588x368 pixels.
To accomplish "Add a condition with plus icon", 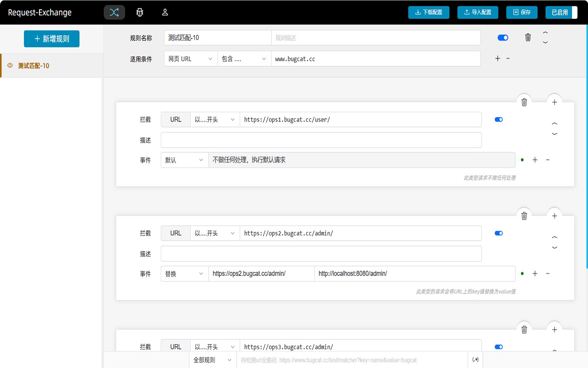I will [498, 58].
